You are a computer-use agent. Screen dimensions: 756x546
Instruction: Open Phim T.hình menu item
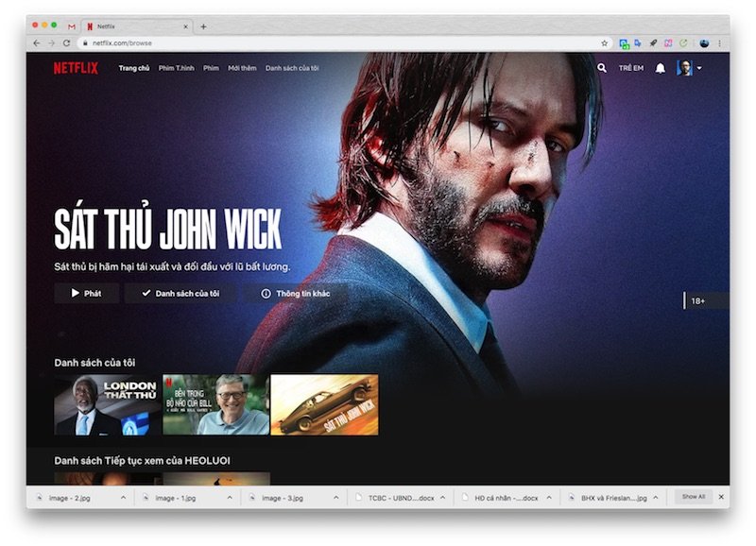click(x=177, y=68)
